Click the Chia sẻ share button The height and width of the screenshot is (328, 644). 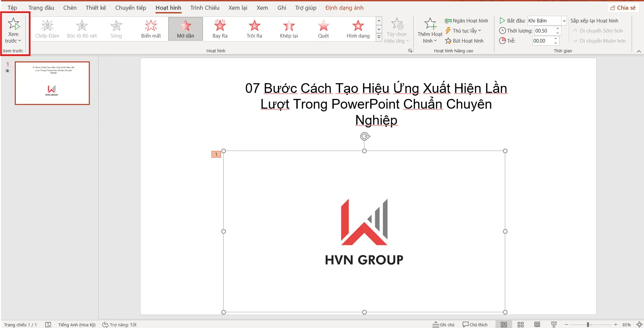pos(623,8)
